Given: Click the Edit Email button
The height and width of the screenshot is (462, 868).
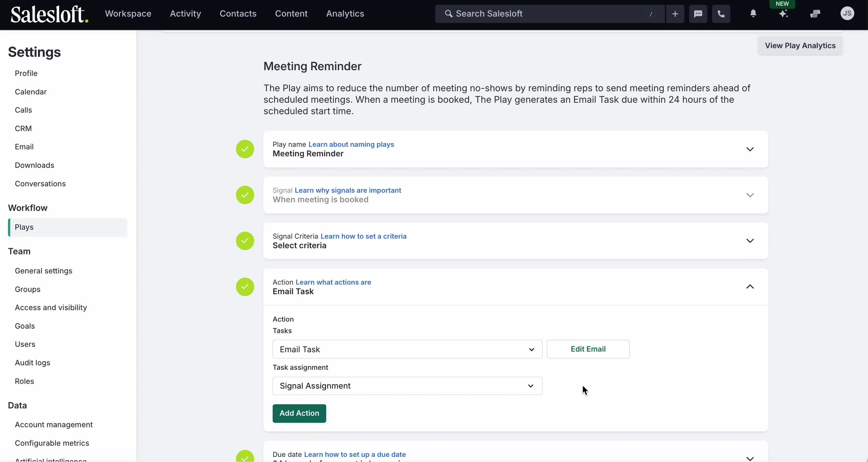Looking at the screenshot, I should click(588, 349).
